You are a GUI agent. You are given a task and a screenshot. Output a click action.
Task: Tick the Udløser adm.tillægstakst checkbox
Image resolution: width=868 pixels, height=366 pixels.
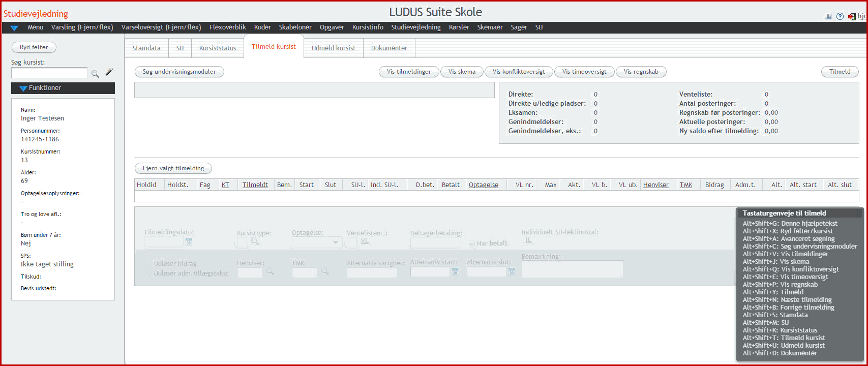149,273
